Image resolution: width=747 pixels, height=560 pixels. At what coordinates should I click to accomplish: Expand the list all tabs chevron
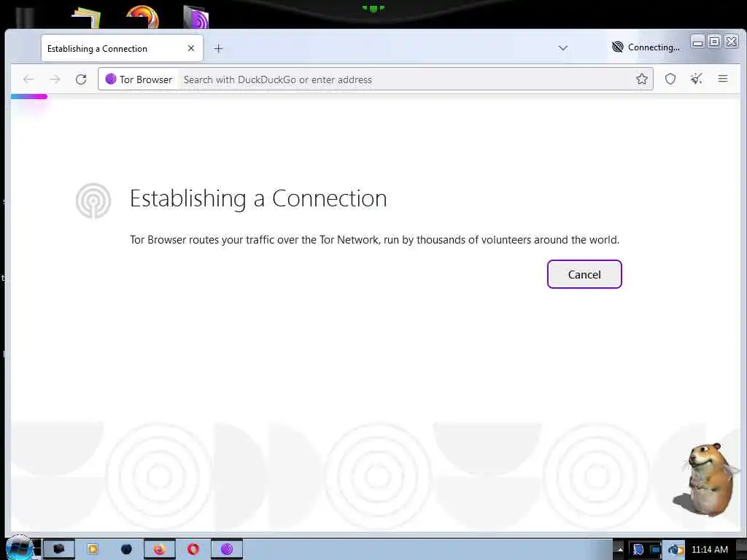[x=563, y=48]
